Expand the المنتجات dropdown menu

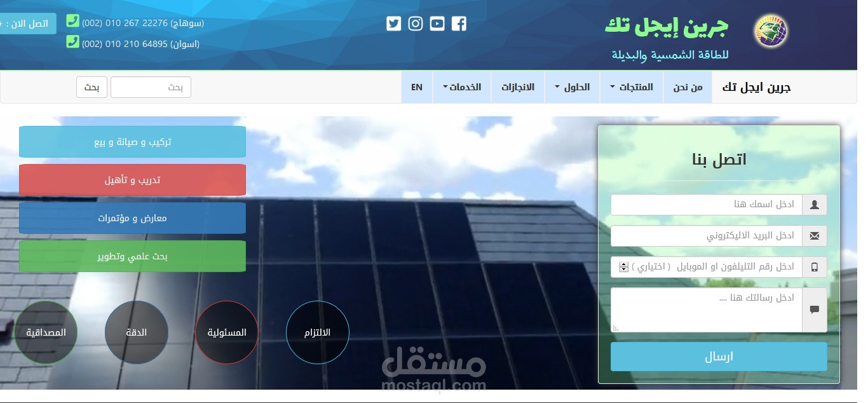(x=632, y=87)
